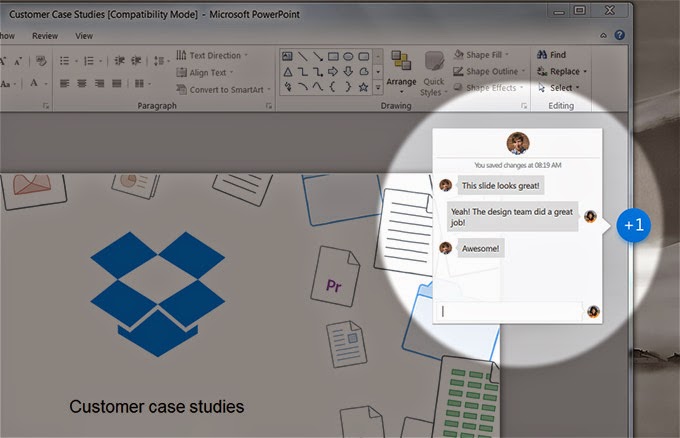This screenshot has width=680, height=438.
Task: Open the Shape Outline dropdown
Action: 489,71
